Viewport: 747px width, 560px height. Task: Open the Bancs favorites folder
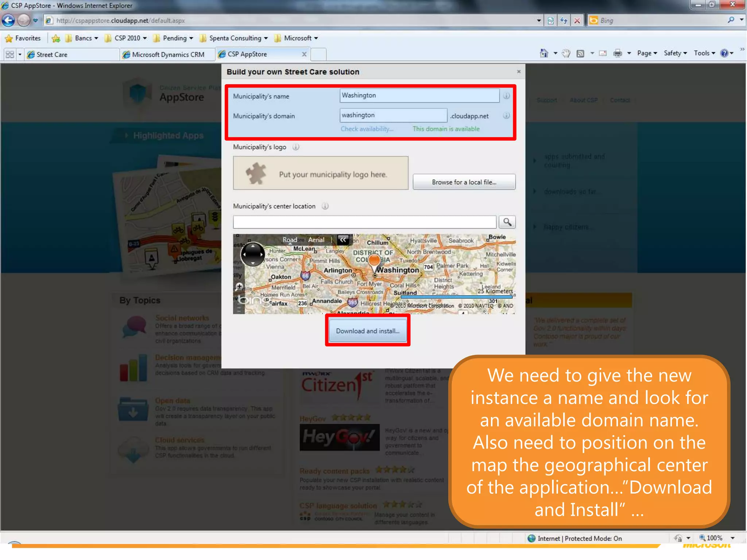point(82,38)
